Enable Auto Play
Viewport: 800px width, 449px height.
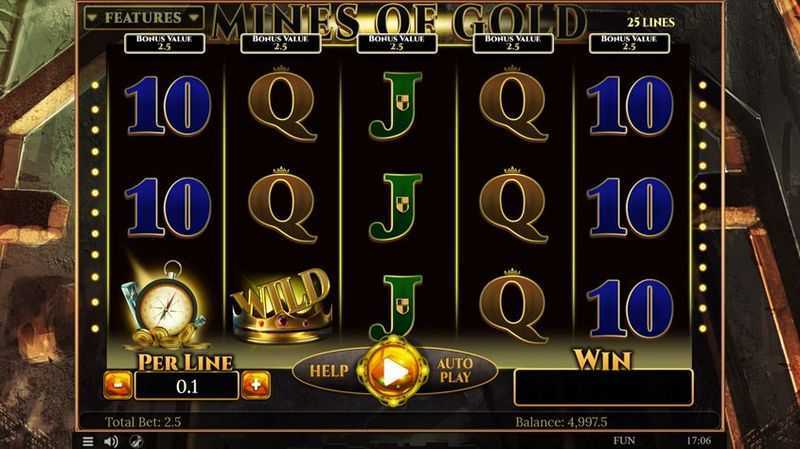tap(456, 370)
